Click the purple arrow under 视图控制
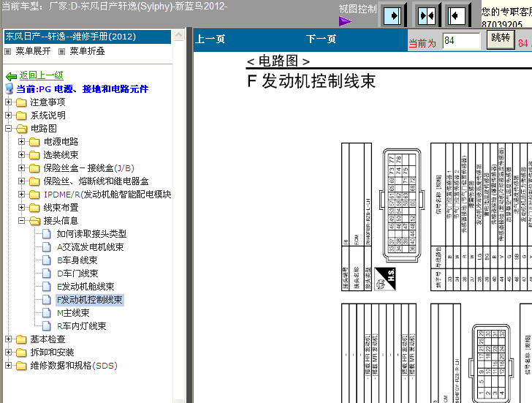The height and width of the screenshot is (403, 532). [x=345, y=22]
